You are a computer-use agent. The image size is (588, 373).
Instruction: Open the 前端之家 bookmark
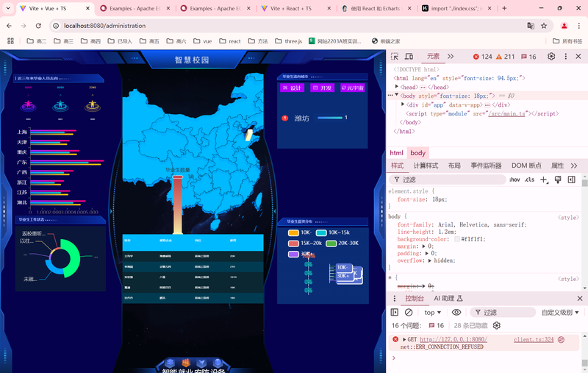pyautogui.click(x=386, y=41)
